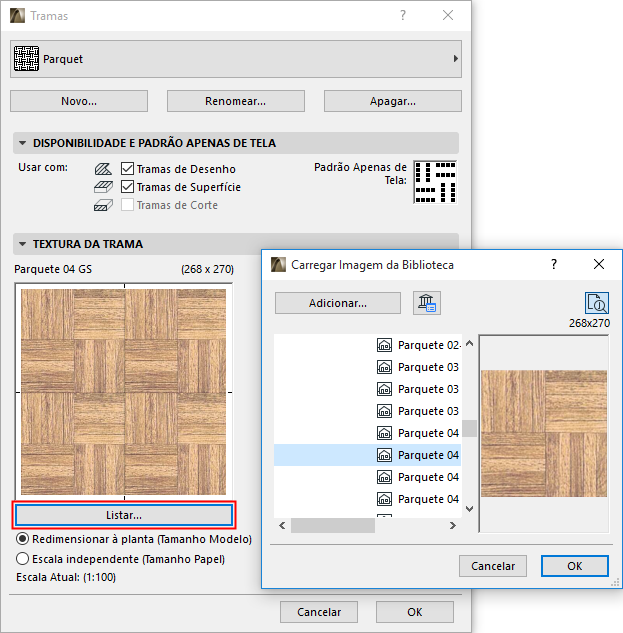Open the Parquet fill selector dropdown
The height and width of the screenshot is (633, 623).
[236, 59]
